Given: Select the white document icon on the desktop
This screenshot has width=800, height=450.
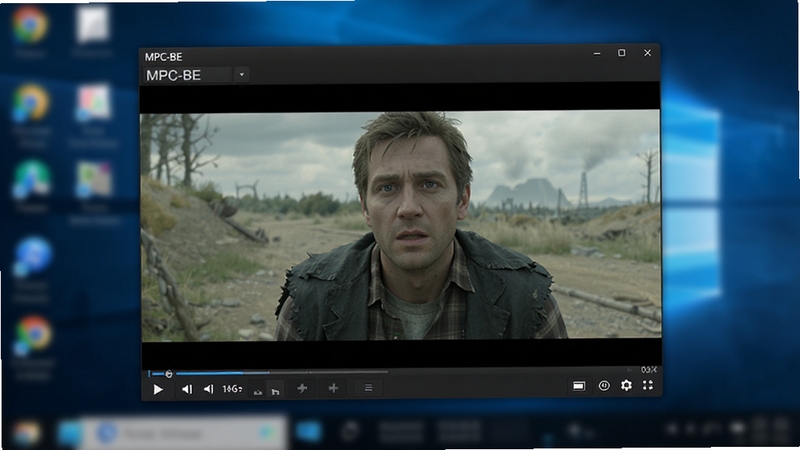Looking at the screenshot, I should tap(92, 24).
